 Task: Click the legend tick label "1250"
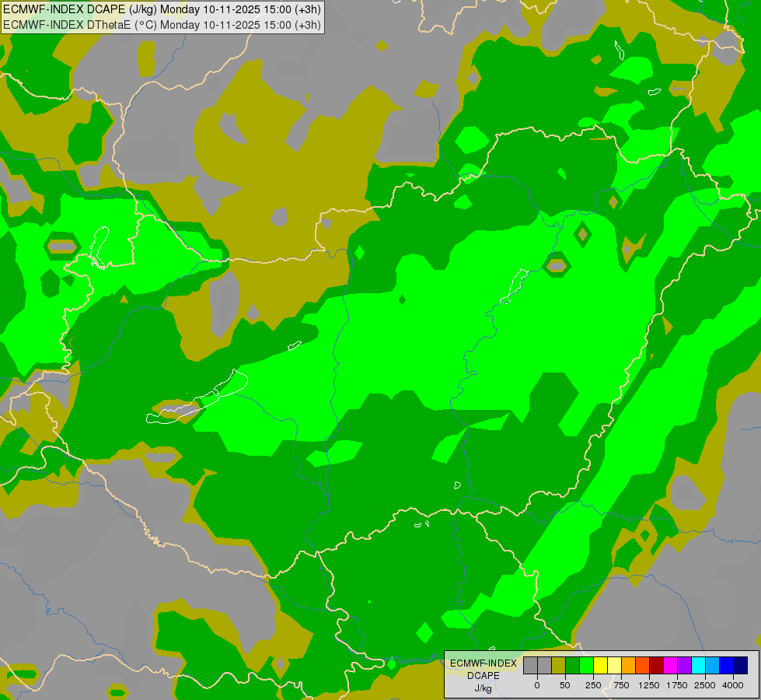pyautogui.click(x=649, y=685)
